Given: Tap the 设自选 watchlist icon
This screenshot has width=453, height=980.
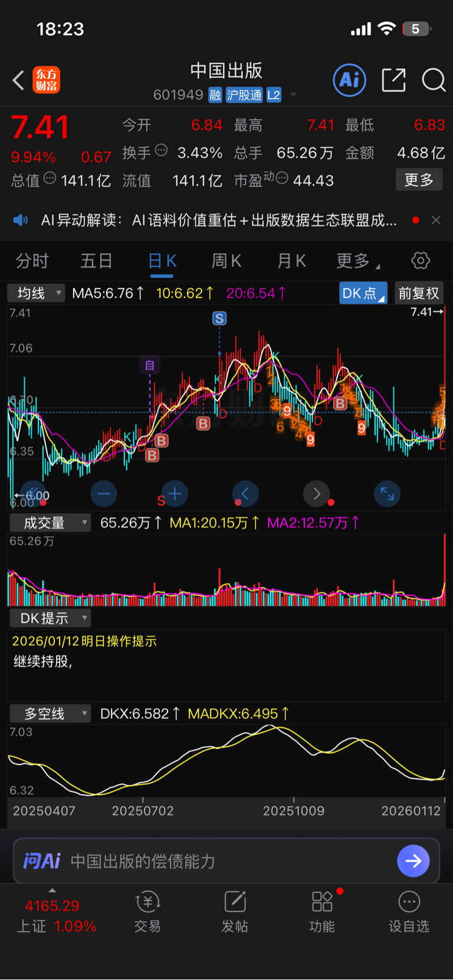Looking at the screenshot, I should point(409,912).
